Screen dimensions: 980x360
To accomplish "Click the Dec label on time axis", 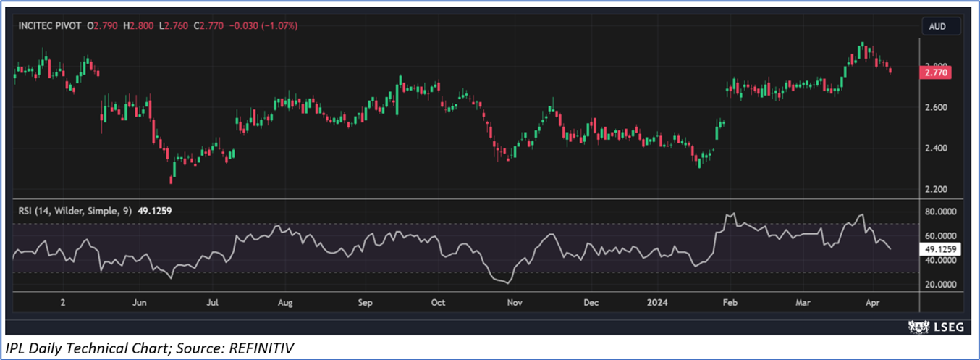I will point(591,301).
